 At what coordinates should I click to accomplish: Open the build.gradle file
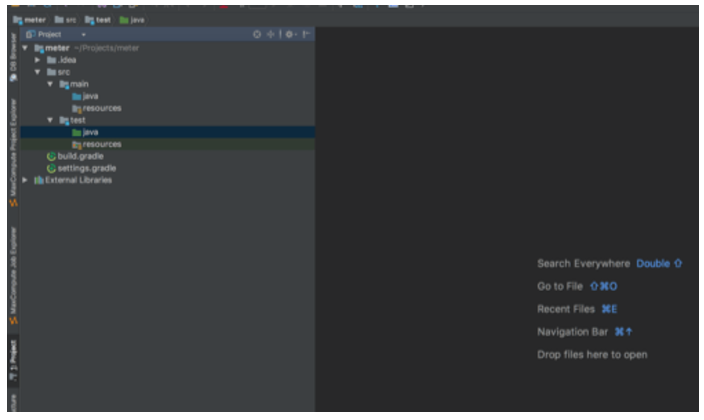pos(75,156)
